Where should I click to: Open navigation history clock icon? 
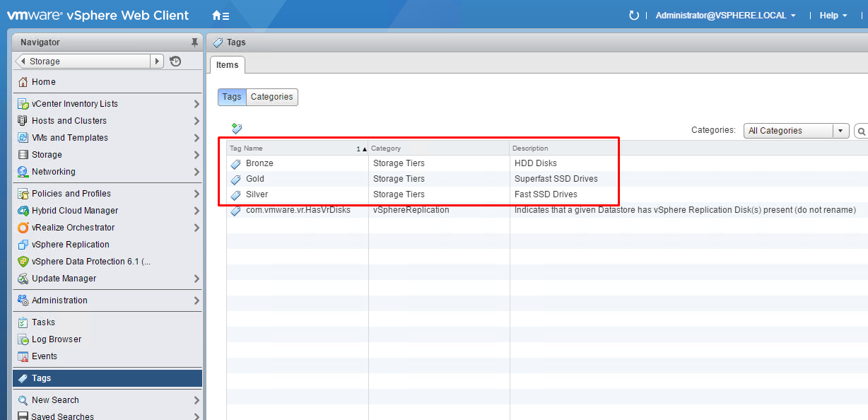[175, 62]
